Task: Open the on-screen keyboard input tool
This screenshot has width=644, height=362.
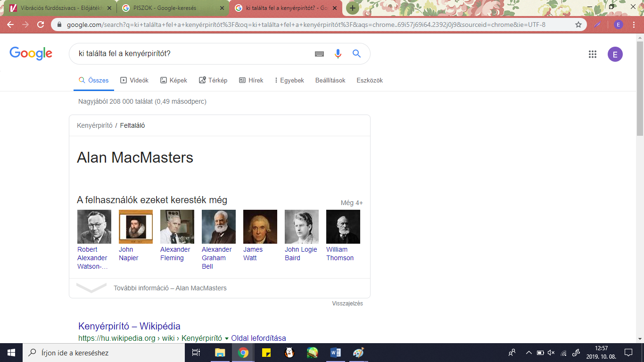Action: (x=319, y=54)
